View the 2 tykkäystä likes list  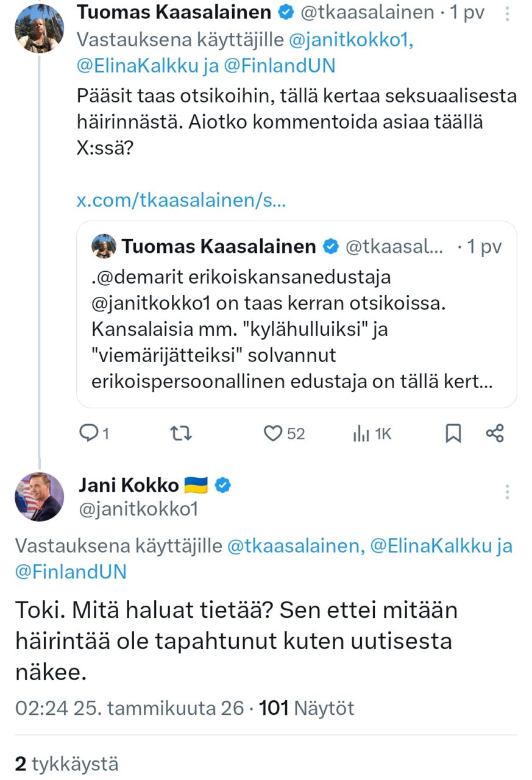[66, 764]
